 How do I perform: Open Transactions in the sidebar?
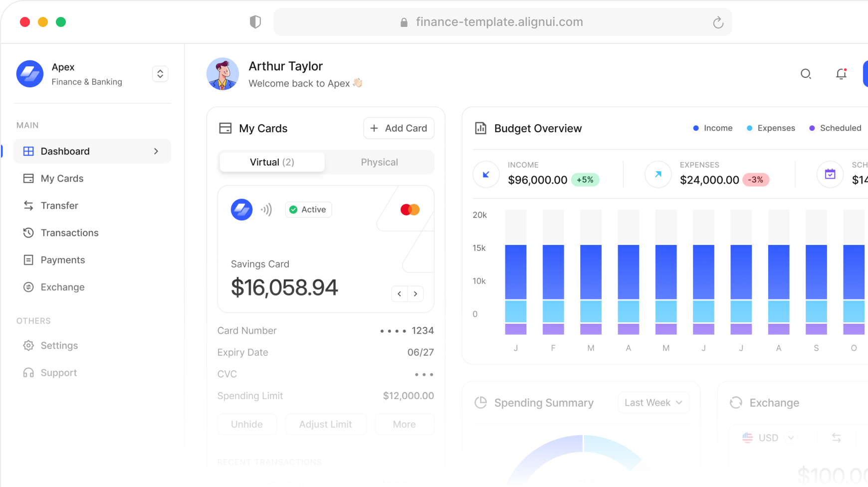[x=69, y=233]
